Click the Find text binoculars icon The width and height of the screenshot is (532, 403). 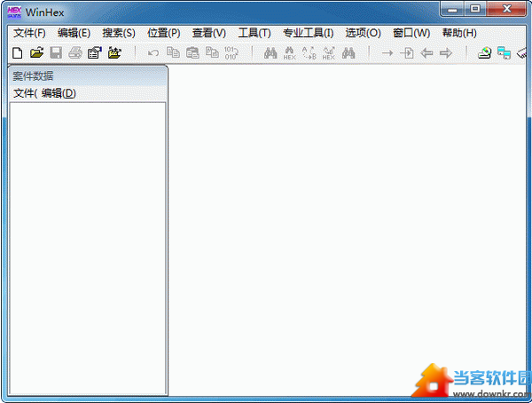[270, 53]
